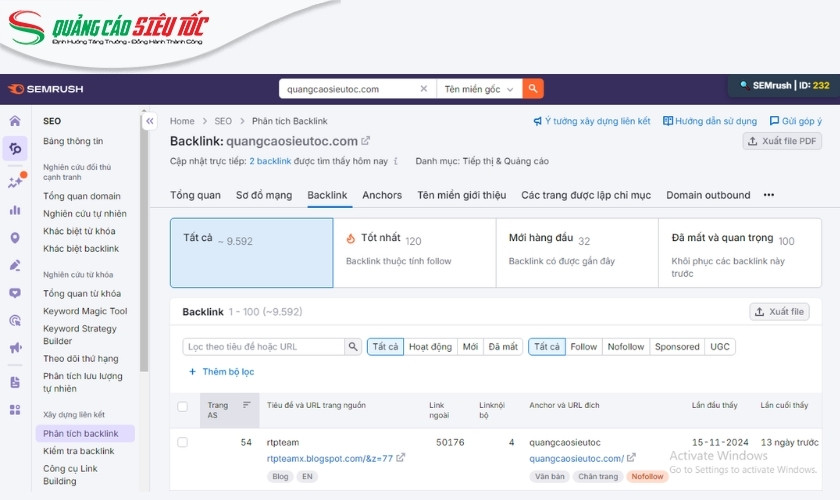840x500 pixels.
Task: Open the home icon in left rail
Action: point(15,121)
